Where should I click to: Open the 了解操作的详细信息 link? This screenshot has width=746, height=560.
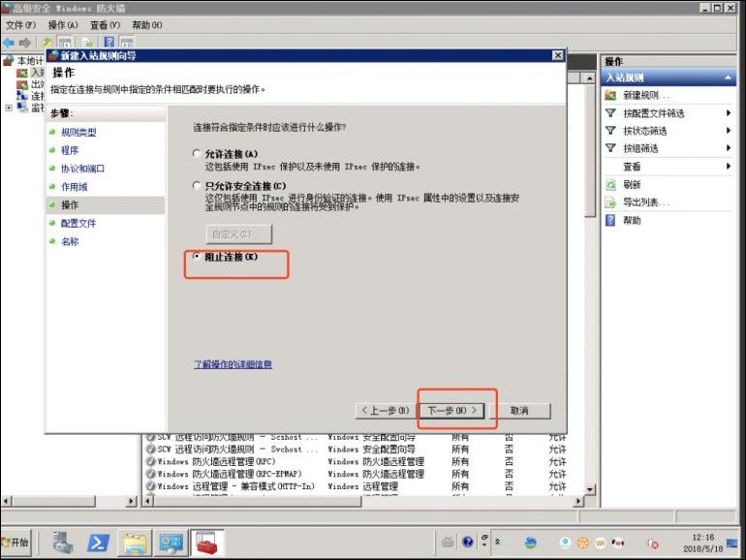(x=233, y=364)
